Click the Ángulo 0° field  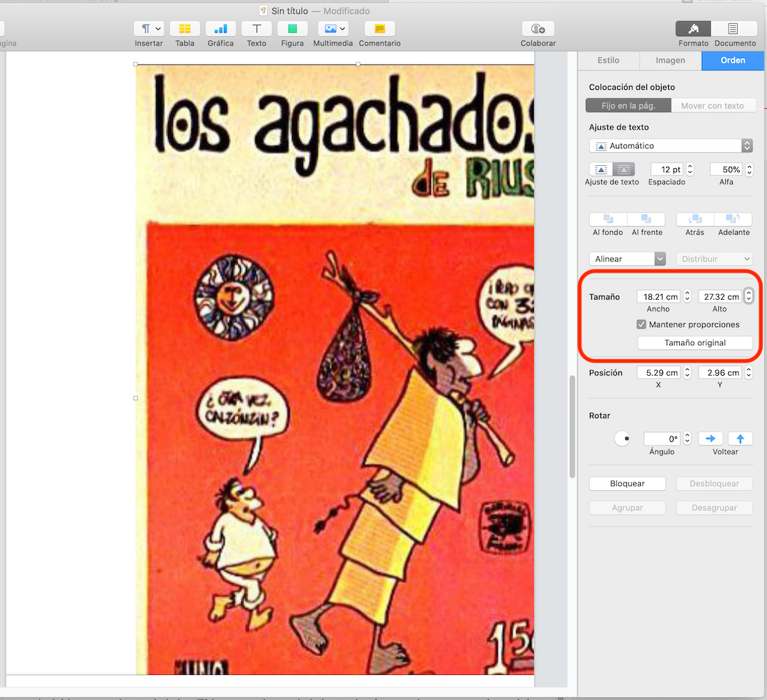coord(662,439)
